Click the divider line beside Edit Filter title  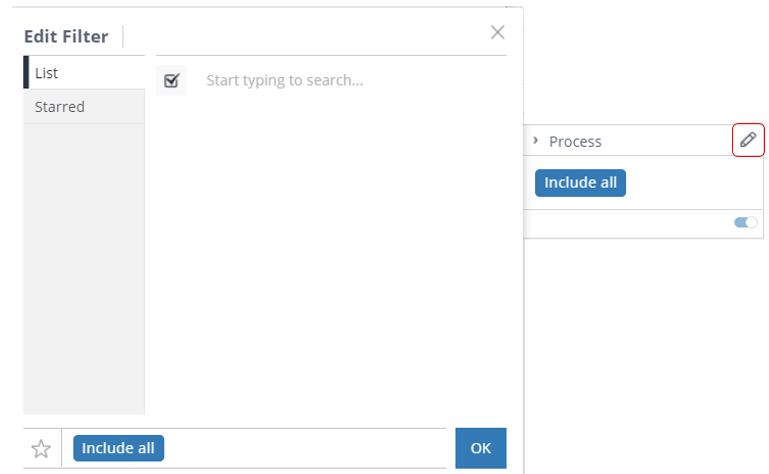pyautogui.click(x=123, y=37)
